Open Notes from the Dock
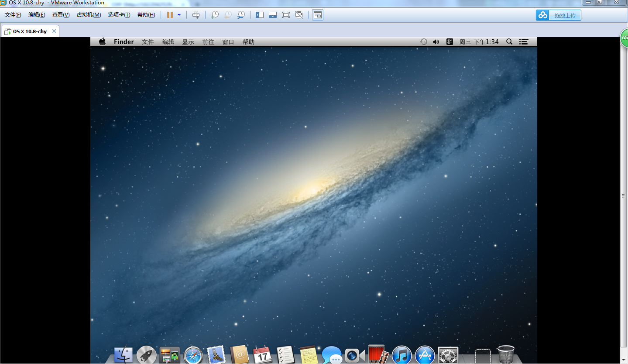This screenshot has width=628, height=364. click(x=309, y=355)
